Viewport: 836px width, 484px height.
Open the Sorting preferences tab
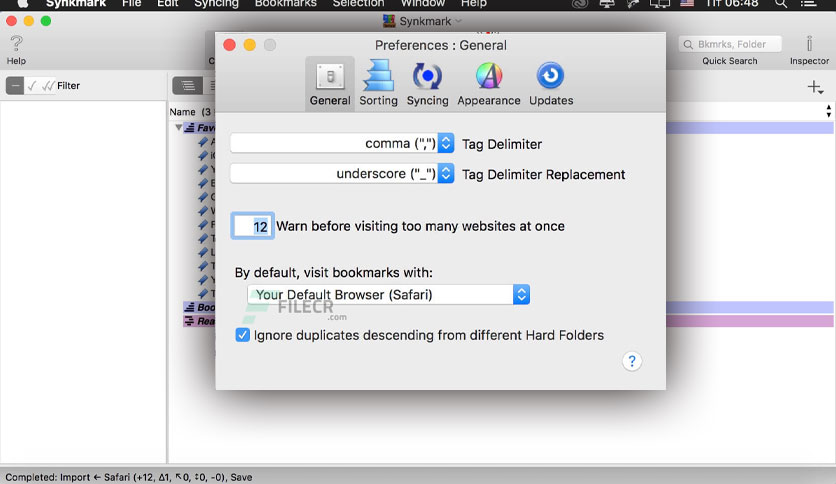[378, 84]
